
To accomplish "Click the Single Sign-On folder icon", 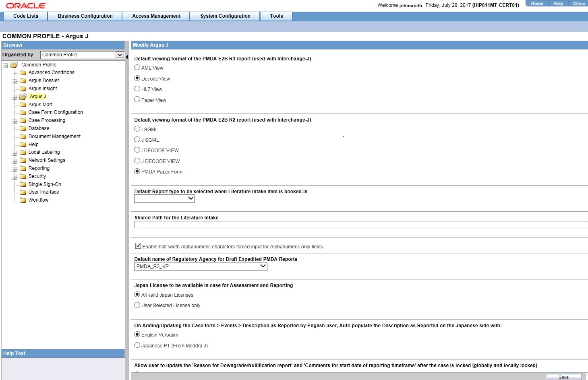I will coord(23,184).
